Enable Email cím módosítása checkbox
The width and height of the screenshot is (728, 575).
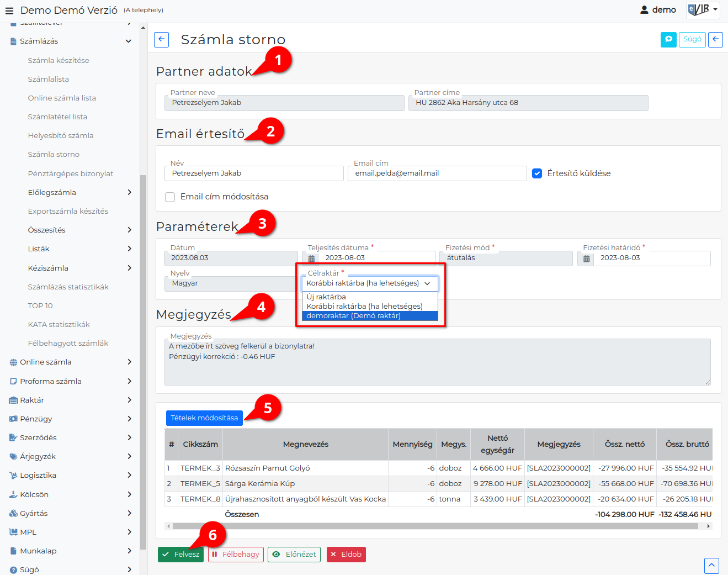click(170, 197)
